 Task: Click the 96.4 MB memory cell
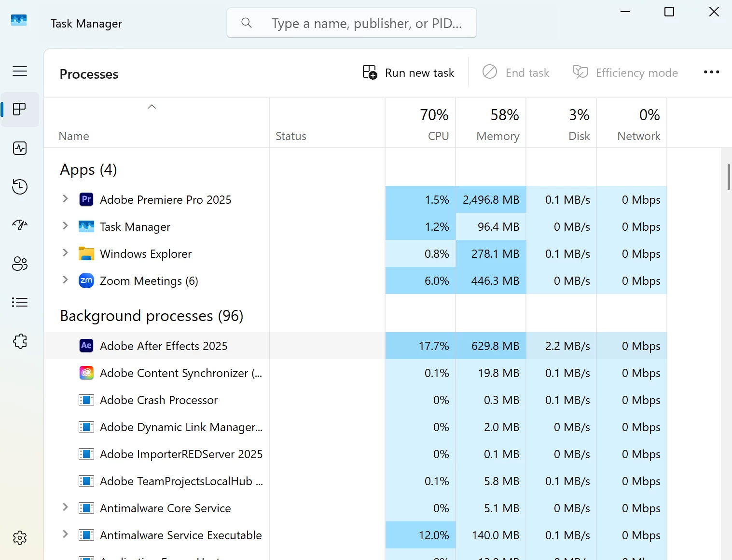tap(491, 226)
